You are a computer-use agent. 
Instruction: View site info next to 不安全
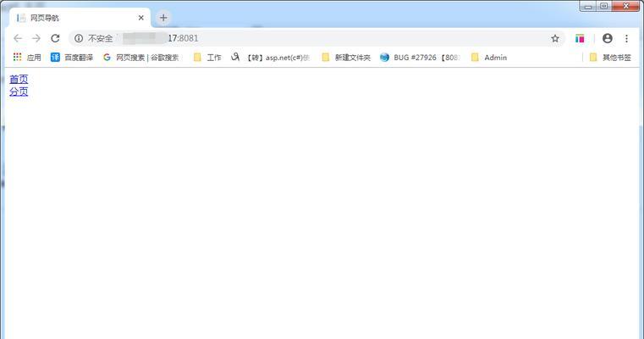(x=79, y=38)
